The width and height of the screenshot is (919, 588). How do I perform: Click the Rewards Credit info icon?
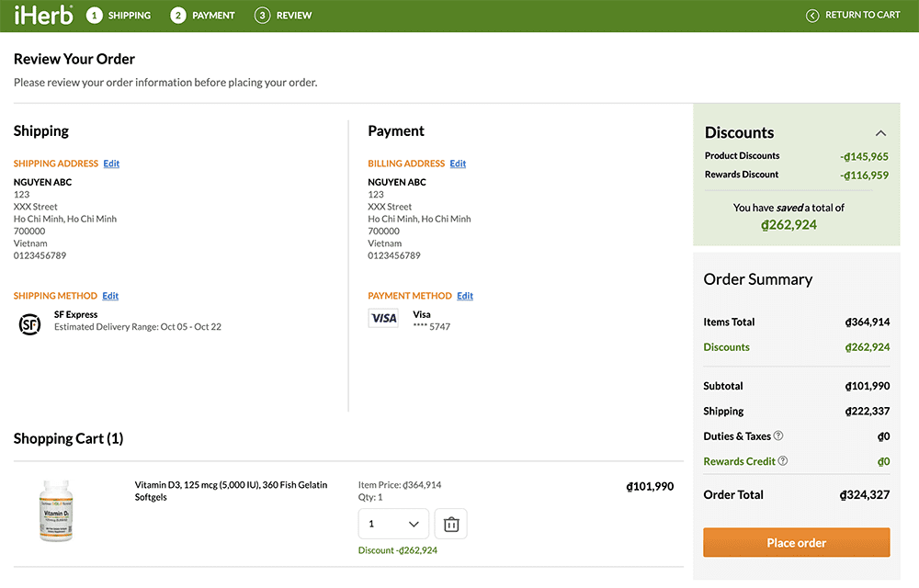pos(782,460)
